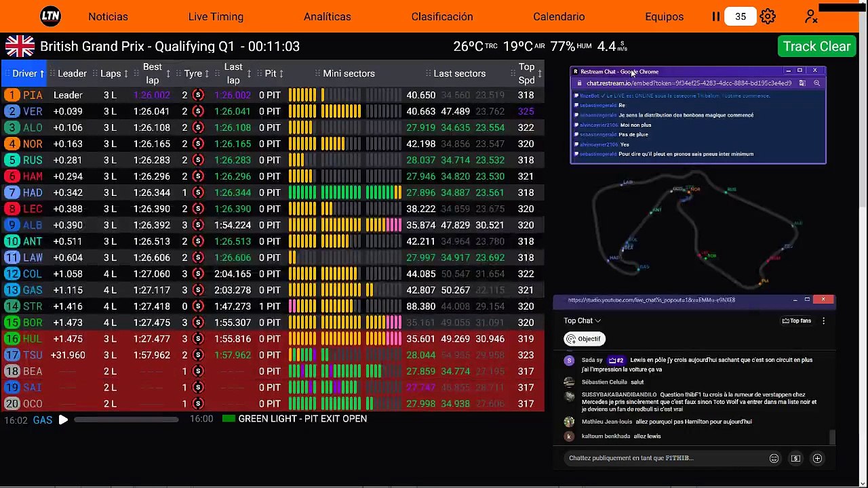Select driver LEC row
Image resolution: width=868 pixels, height=488 pixels.
pos(273,209)
